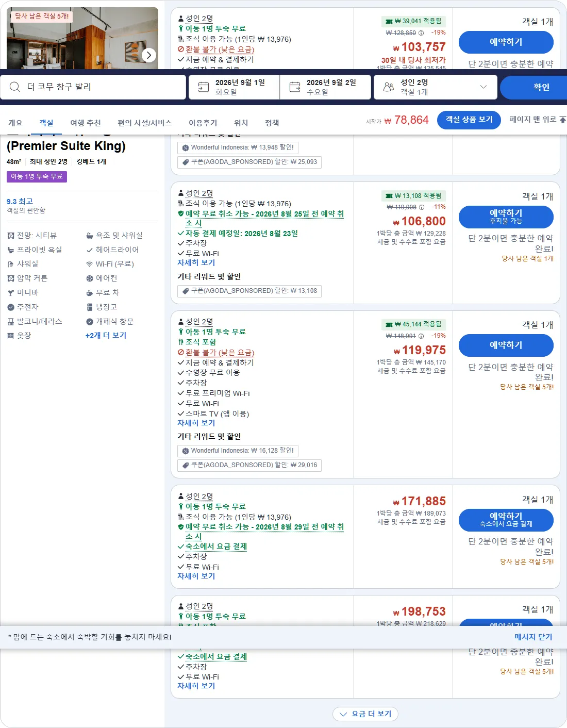Open the 정책 tab
The height and width of the screenshot is (728, 567).
272,123
